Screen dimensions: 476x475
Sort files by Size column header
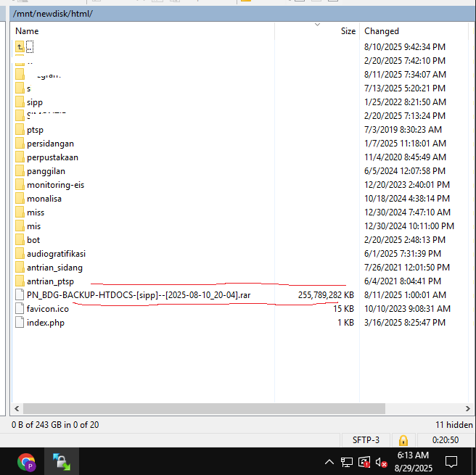point(317,31)
